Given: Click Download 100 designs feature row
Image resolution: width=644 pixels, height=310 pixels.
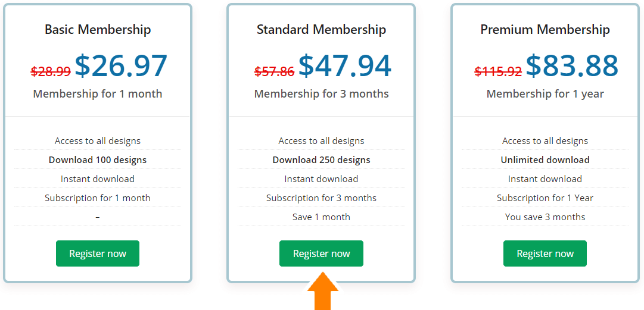Looking at the screenshot, I should [x=98, y=159].
